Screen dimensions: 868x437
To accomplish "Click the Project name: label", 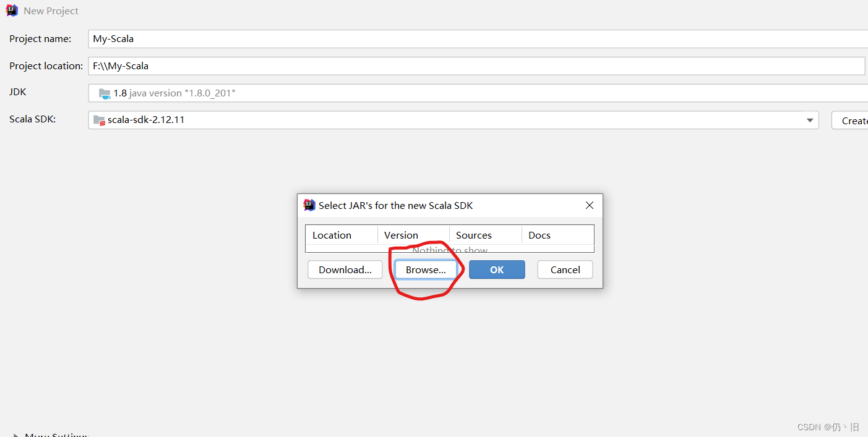I will tap(40, 38).
